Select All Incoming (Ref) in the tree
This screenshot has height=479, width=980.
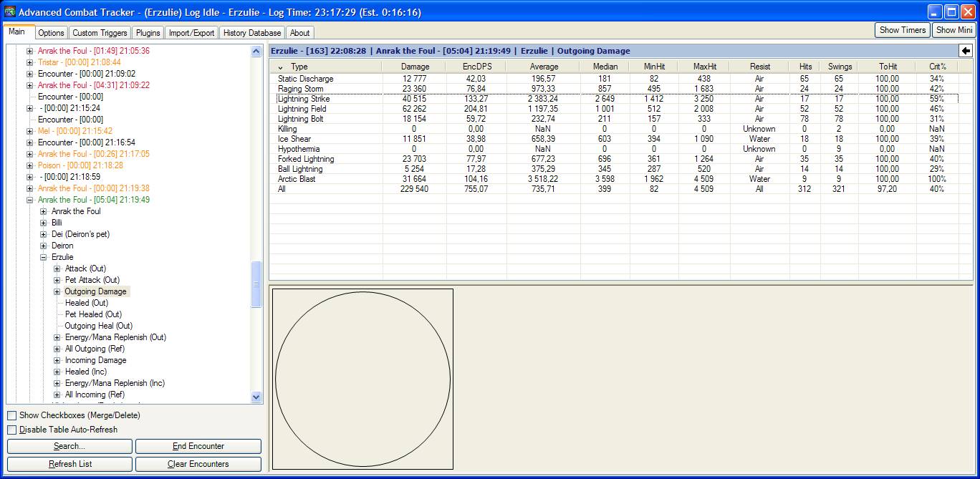pyautogui.click(x=95, y=395)
